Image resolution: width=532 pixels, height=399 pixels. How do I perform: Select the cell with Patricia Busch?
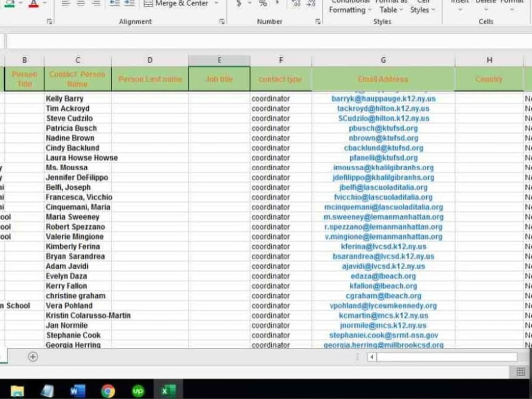tap(78, 128)
